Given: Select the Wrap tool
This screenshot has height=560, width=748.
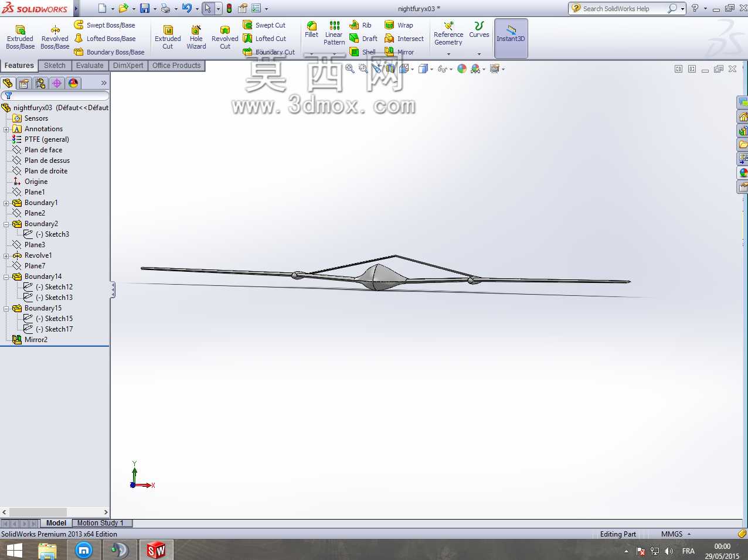Looking at the screenshot, I should tap(399, 25).
